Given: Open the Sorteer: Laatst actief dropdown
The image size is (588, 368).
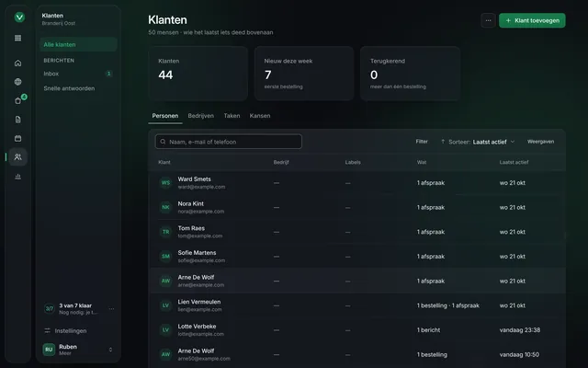Looking at the screenshot, I should click(478, 142).
